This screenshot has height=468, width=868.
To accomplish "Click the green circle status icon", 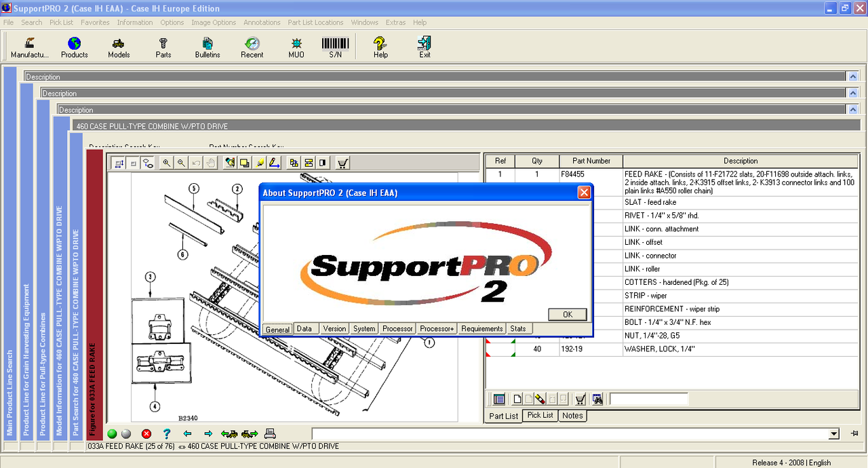I will coord(112,433).
